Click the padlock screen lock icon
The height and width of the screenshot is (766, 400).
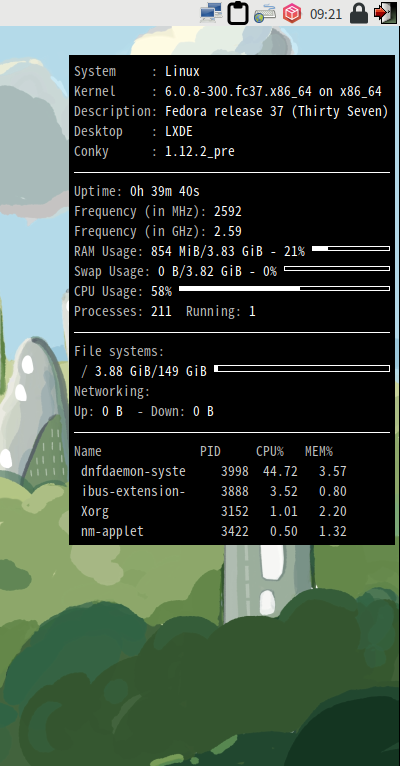359,13
